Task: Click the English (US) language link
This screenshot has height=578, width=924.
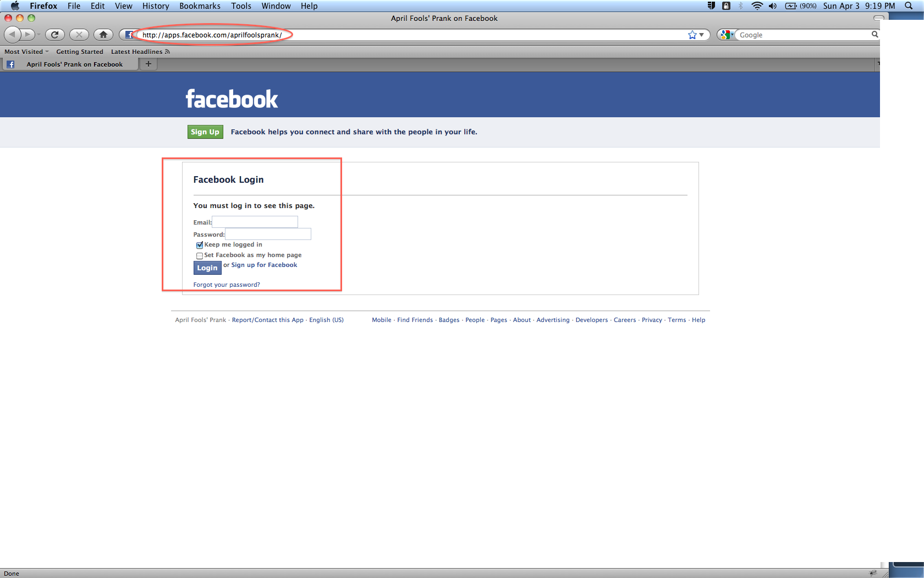Action: (326, 320)
